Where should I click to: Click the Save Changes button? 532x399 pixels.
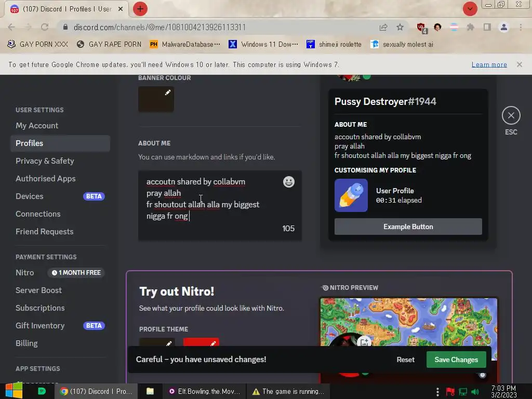pyautogui.click(x=456, y=360)
